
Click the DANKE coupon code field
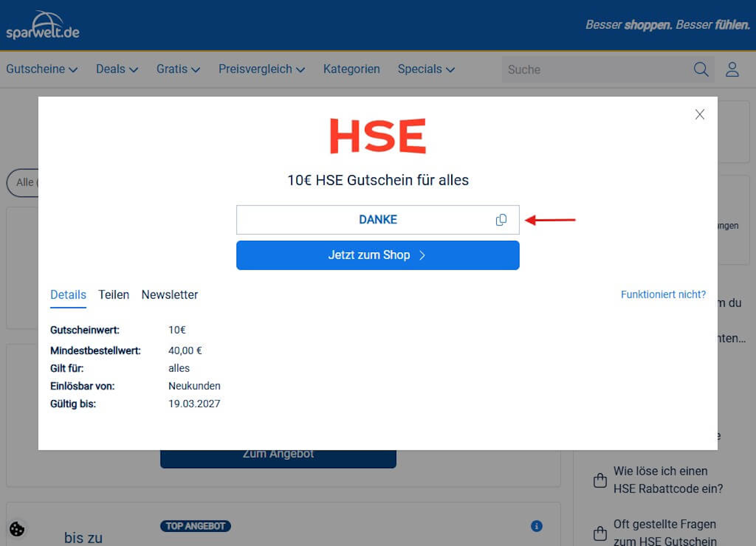[x=378, y=220]
